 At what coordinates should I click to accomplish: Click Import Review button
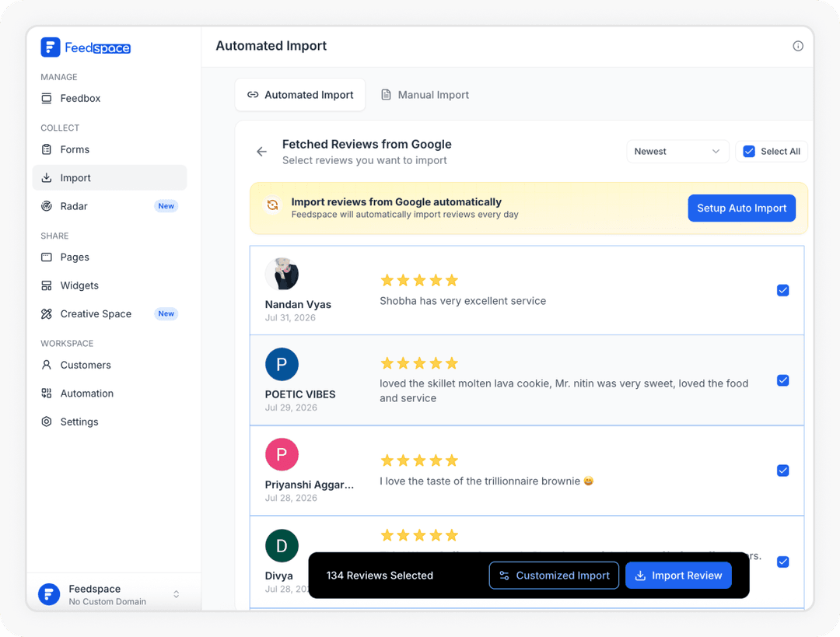pyautogui.click(x=678, y=576)
